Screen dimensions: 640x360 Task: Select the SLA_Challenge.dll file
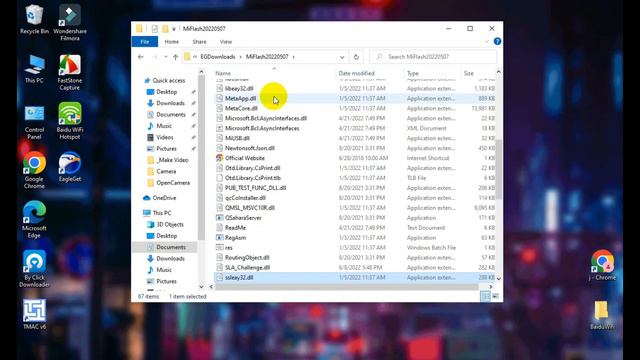[247, 268]
